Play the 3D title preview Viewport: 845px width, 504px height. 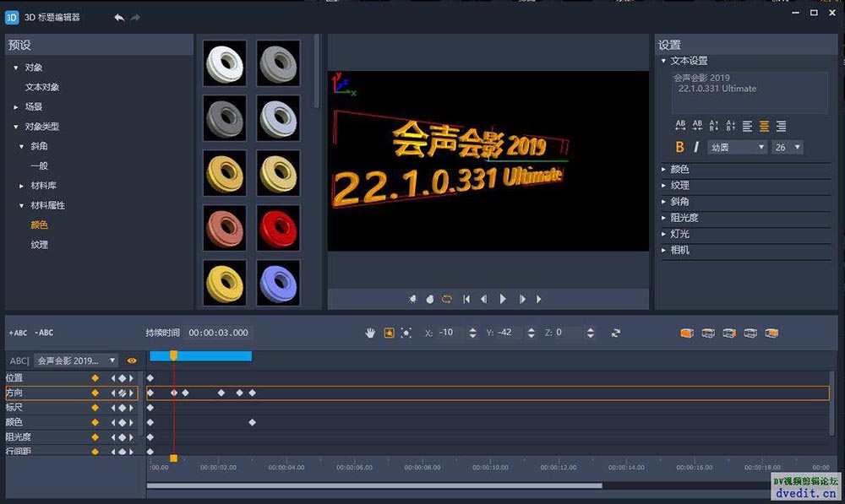click(503, 299)
